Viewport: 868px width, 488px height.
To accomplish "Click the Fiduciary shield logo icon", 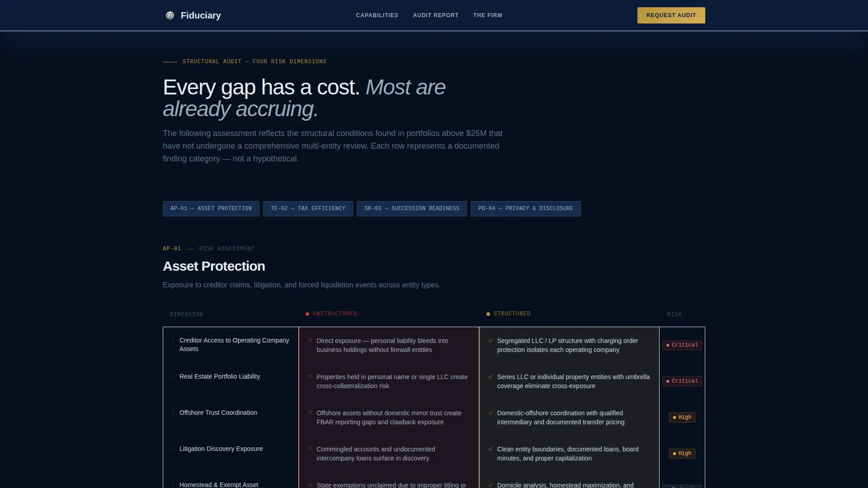I will click(x=170, y=15).
